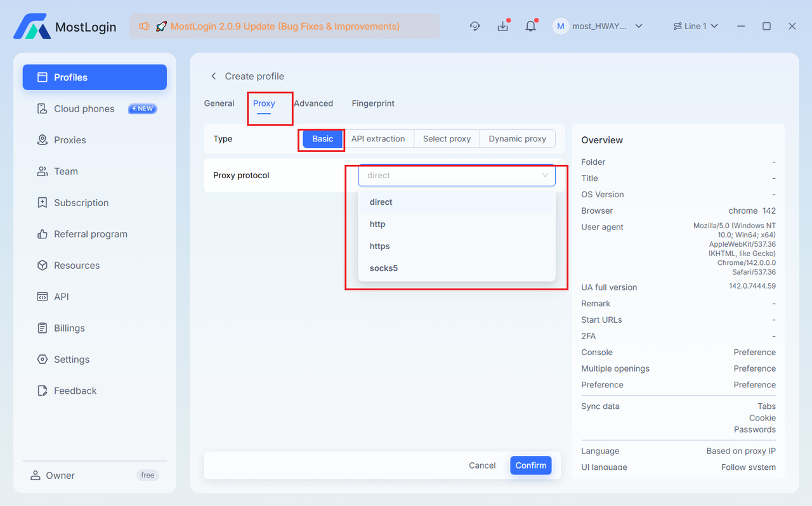This screenshot has width=812, height=506.
Task: Click the back arrow beside Create profile
Action: click(x=213, y=76)
